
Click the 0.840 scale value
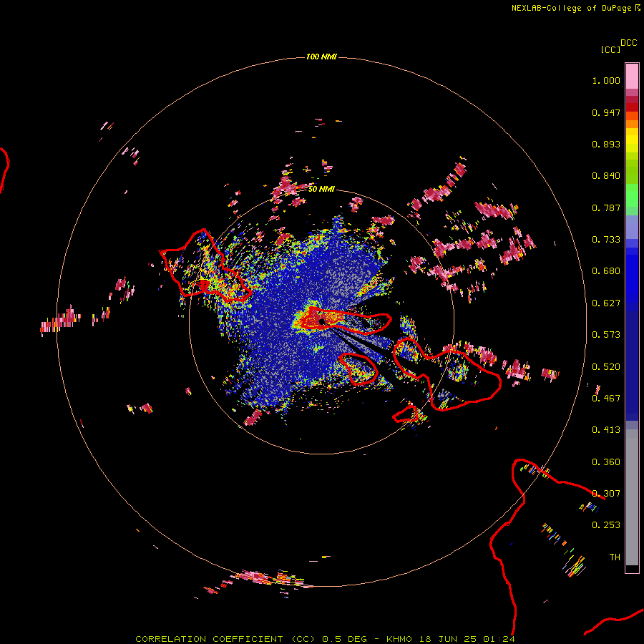pyautogui.click(x=606, y=176)
